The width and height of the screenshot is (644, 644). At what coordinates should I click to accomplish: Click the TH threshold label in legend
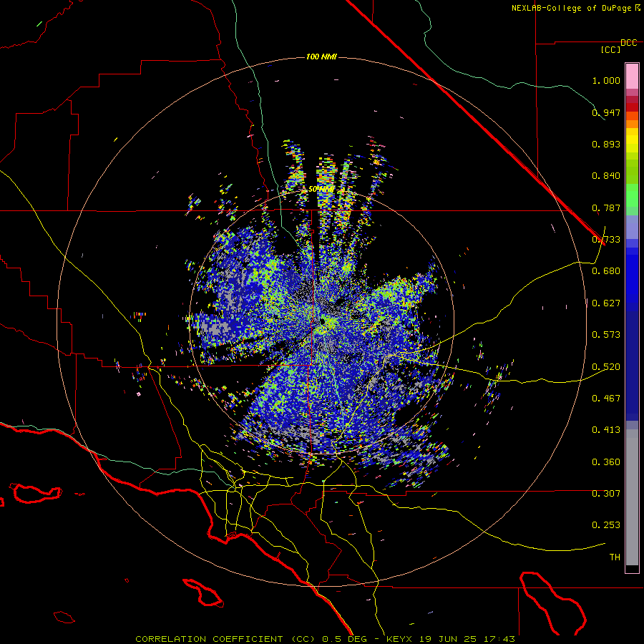615,557
